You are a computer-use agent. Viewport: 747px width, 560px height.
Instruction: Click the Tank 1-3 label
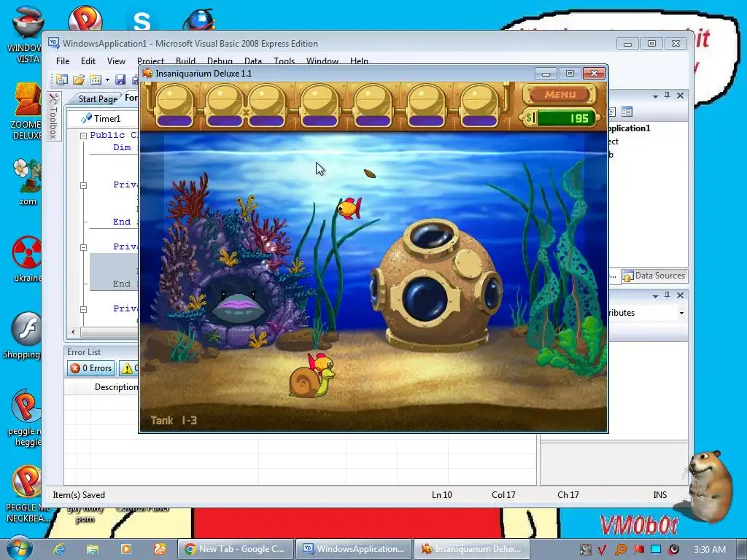point(174,421)
